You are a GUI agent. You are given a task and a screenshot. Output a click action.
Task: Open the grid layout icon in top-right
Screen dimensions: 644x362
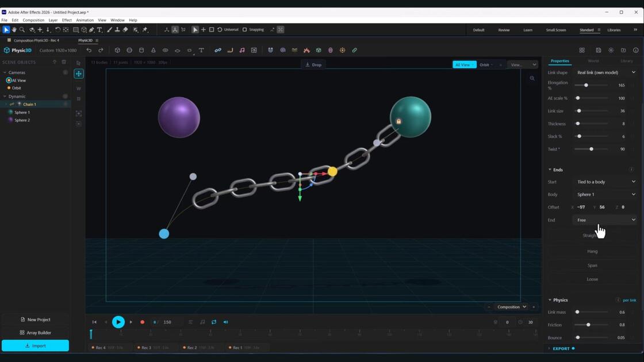(582, 50)
